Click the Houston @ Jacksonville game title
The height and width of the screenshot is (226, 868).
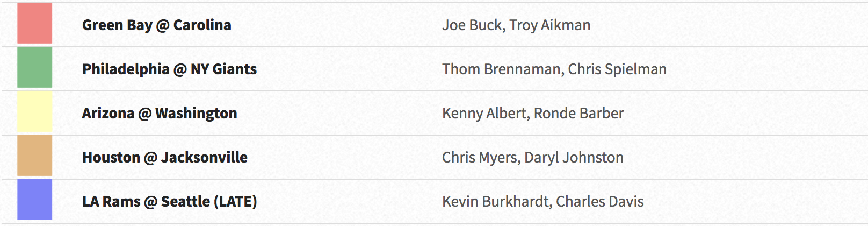coord(165,158)
